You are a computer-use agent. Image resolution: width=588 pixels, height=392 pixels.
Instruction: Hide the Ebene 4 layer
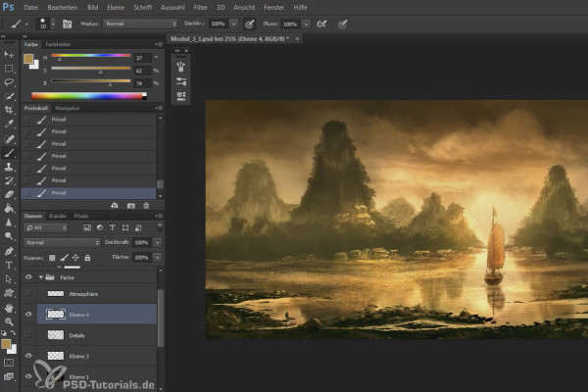(28, 315)
